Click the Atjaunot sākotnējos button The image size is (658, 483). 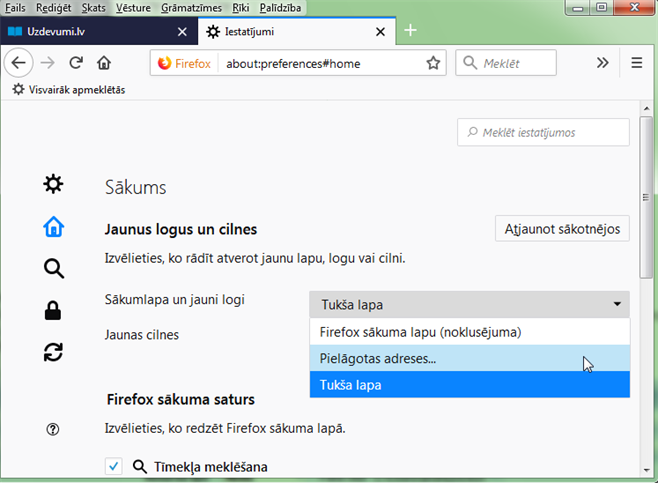[562, 228]
